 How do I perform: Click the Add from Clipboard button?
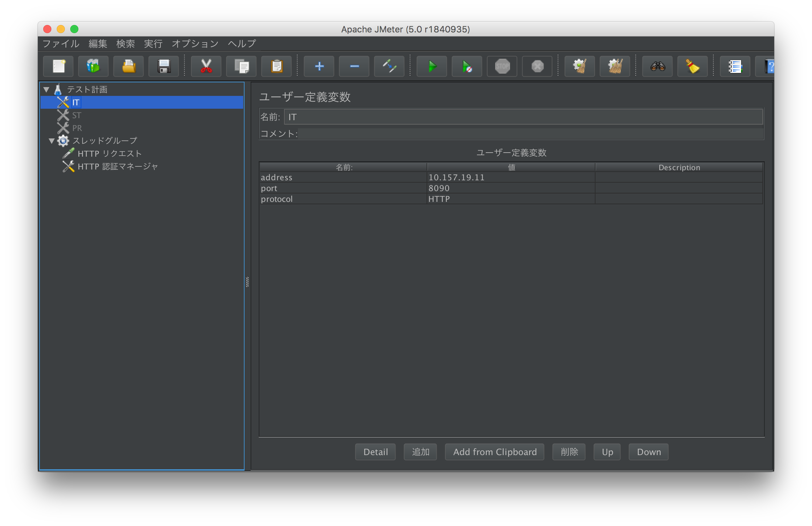point(494,452)
